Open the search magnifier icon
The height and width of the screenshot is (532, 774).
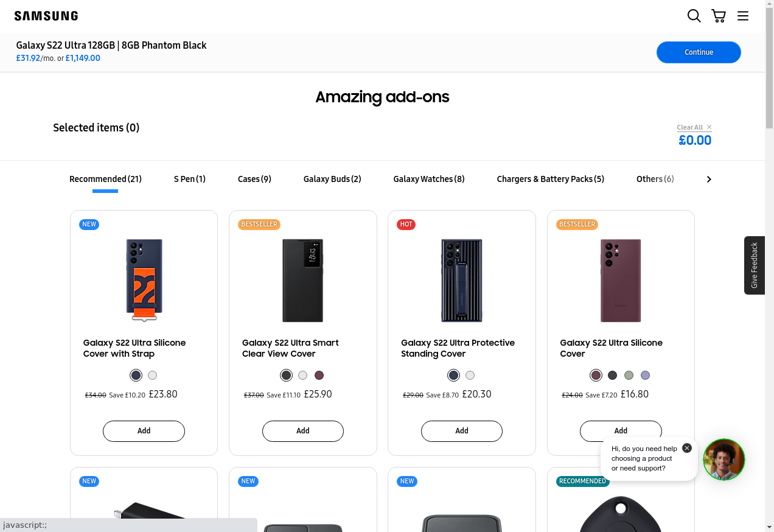coord(694,16)
